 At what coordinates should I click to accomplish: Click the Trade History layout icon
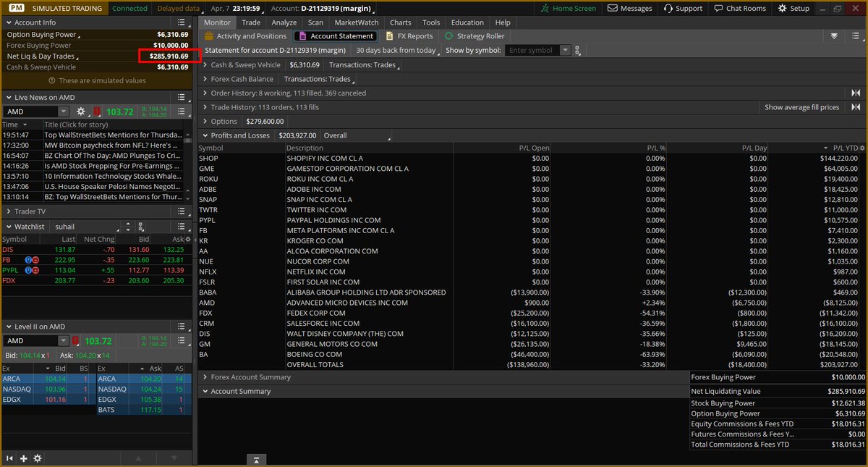pos(856,107)
